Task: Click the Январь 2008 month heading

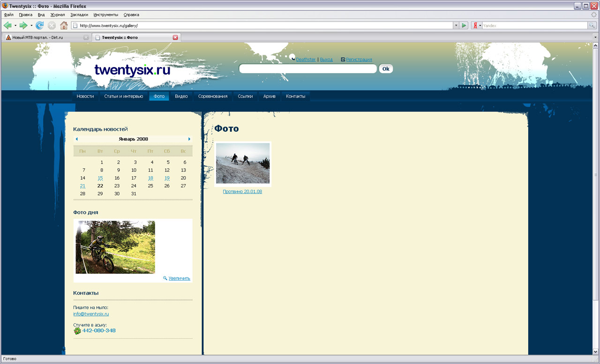Action: [134, 139]
